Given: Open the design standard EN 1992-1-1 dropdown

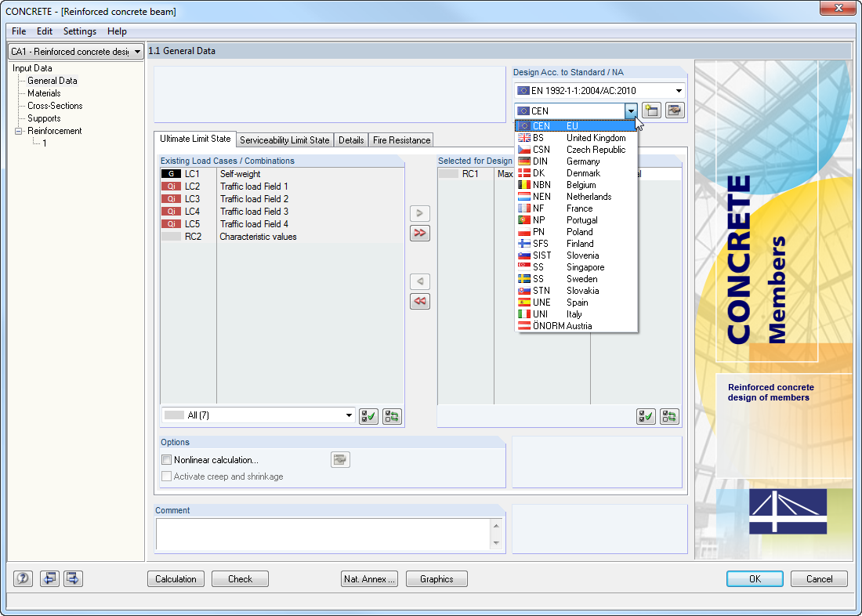Looking at the screenshot, I should (599, 91).
